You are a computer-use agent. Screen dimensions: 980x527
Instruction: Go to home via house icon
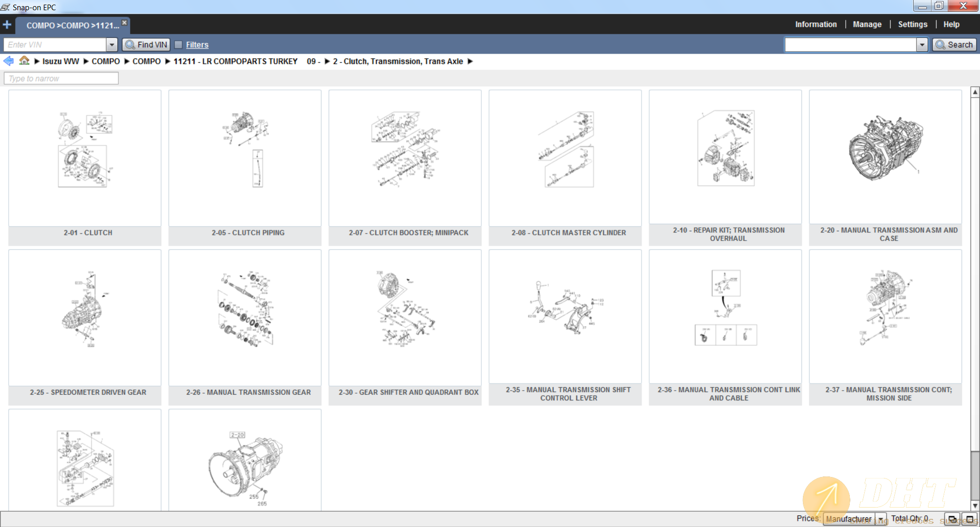pyautogui.click(x=24, y=61)
